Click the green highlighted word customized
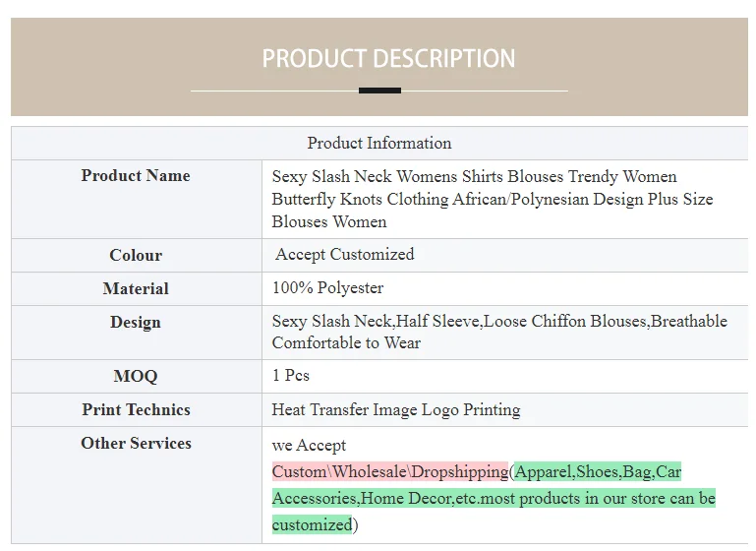The height and width of the screenshot is (551, 756). click(312, 524)
